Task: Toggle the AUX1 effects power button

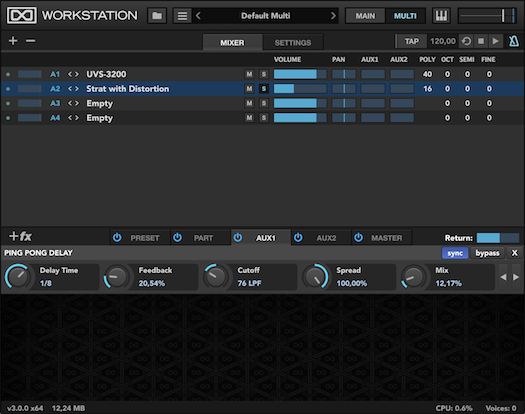Action: coord(238,237)
